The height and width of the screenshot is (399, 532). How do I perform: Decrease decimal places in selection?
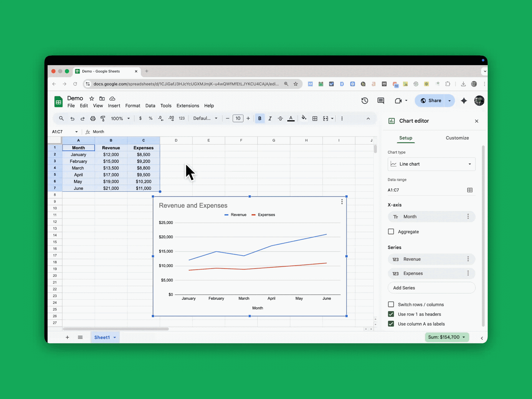pos(160,118)
